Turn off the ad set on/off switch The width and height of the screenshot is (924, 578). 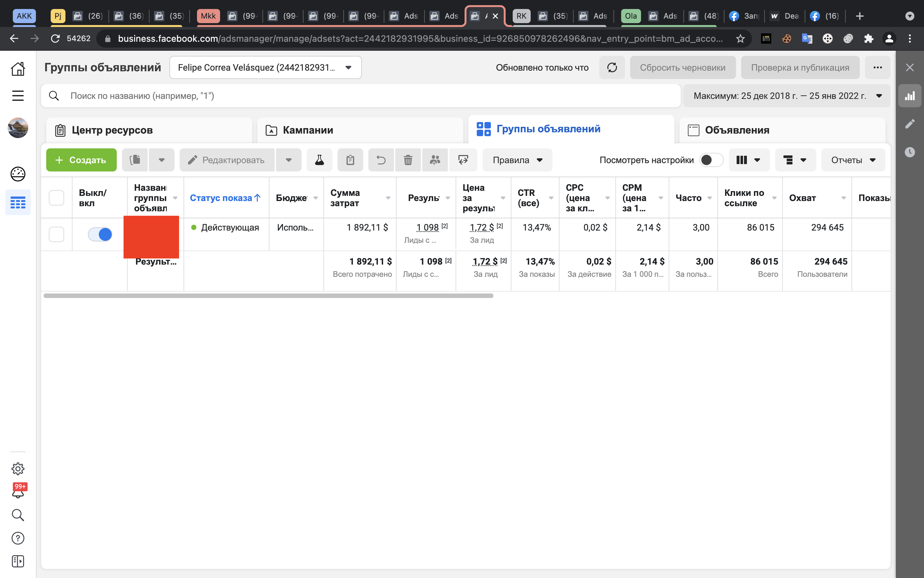(100, 234)
